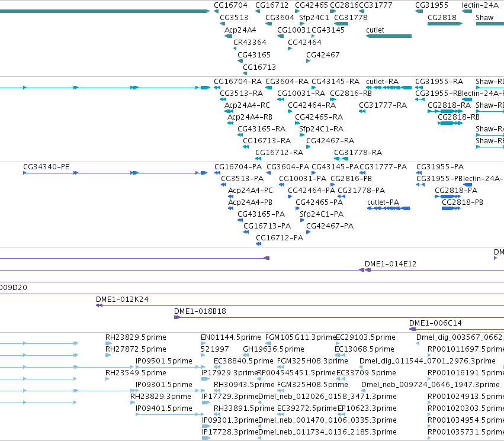Select transcript CG42465-RA label
The image size is (504, 441).
click(319, 117)
